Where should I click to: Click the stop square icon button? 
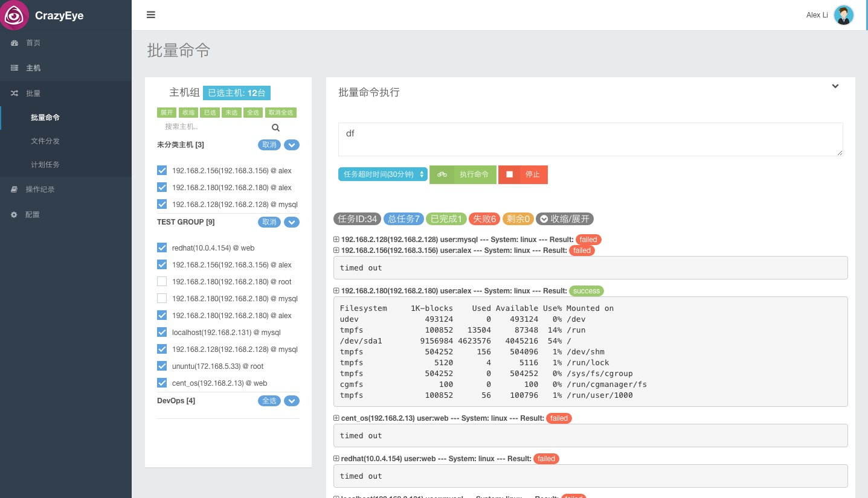(x=509, y=174)
